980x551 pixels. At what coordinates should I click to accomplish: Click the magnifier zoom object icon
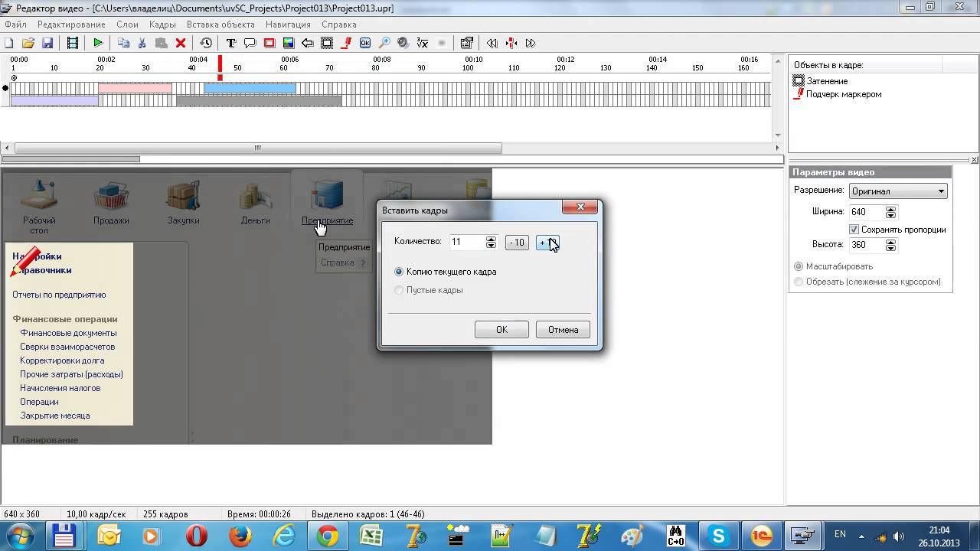(384, 43)
